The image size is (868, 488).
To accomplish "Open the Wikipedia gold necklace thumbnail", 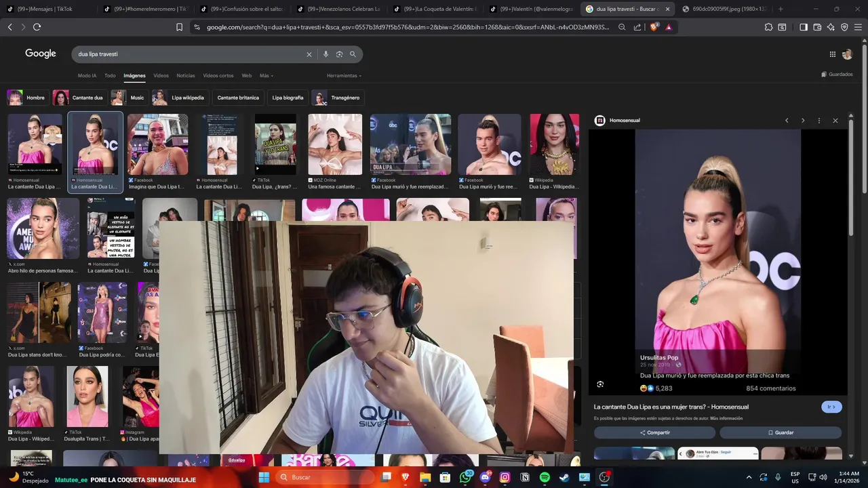I will pos(554,144).
